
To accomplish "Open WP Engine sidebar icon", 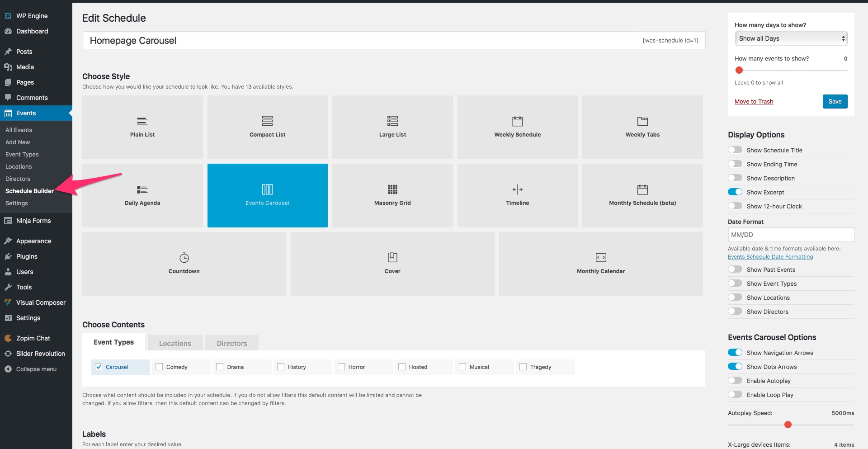I will (x=8, y=16).
